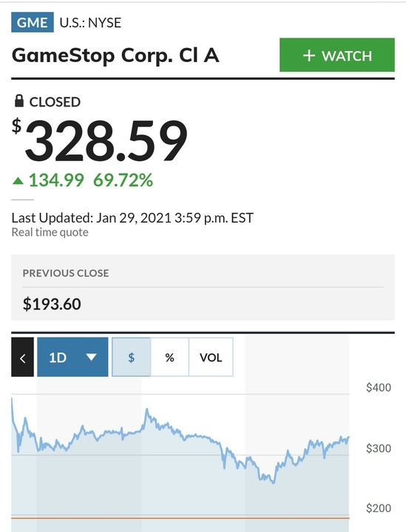Click the closed market lock icon
The height and width of the screenshot is (532, 406).
(19, 101)
